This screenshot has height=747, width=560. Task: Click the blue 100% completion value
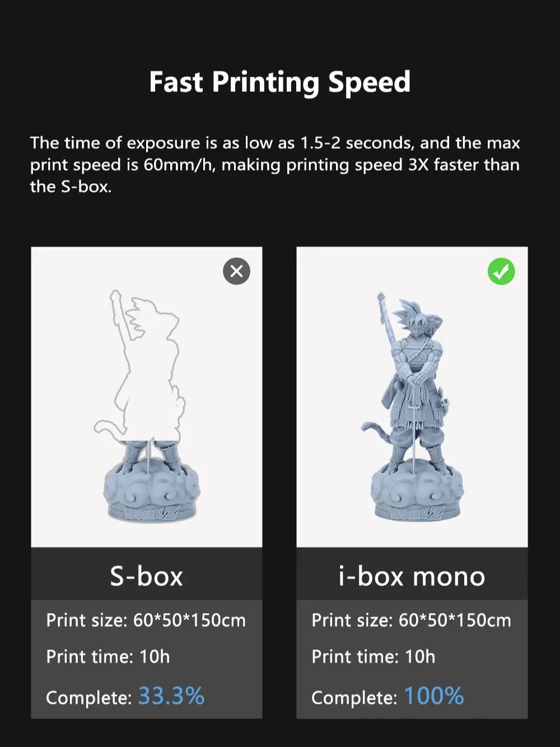[434, 696]
